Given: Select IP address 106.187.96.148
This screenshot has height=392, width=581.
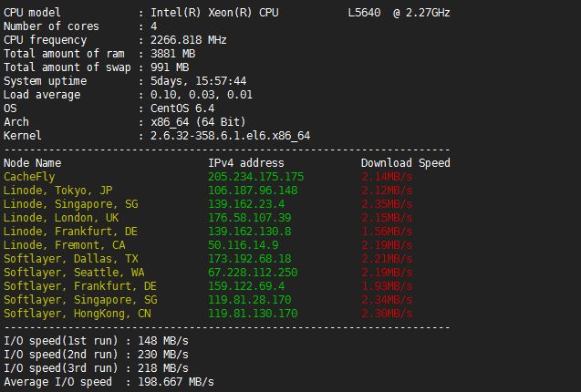Looking at the screenshot, I should click(x=253, y=191).
